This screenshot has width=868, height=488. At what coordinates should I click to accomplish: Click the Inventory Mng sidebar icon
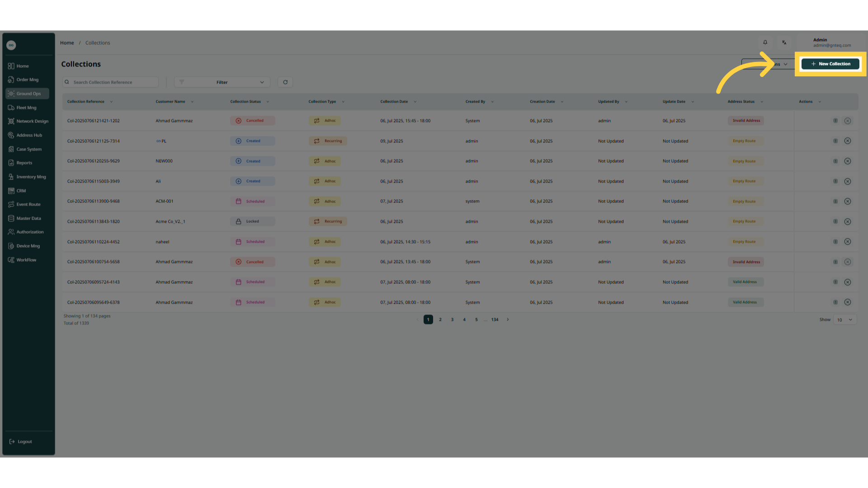pyautogui.click(x=11, y=177)
